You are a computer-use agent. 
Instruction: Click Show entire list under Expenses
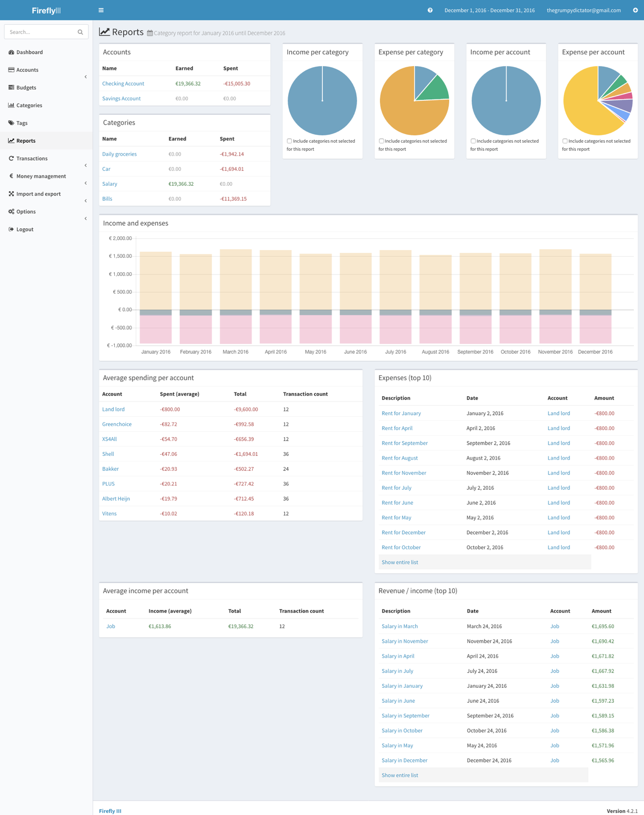[400, 562]
